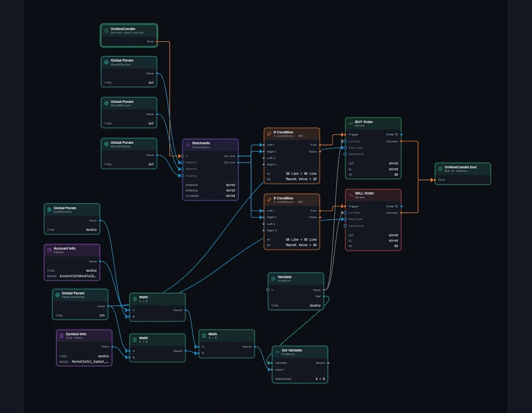Click the SELL Order downtrend icon
Viewport: 532px width, 413px height.
[350, 195]
